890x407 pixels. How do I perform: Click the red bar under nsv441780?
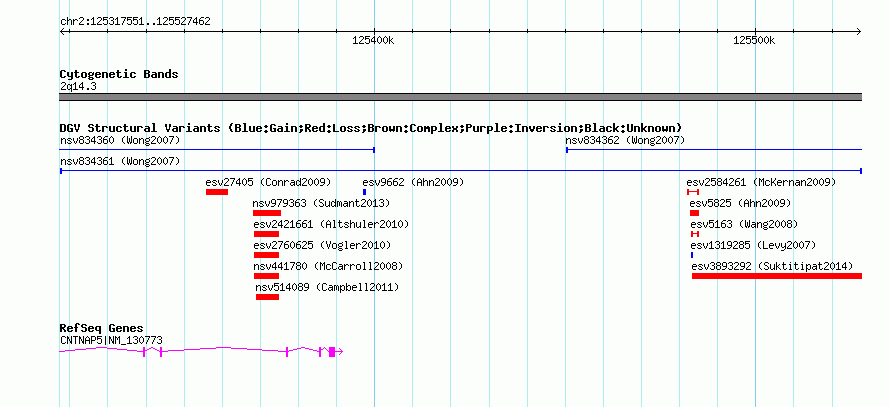[266, 276]
